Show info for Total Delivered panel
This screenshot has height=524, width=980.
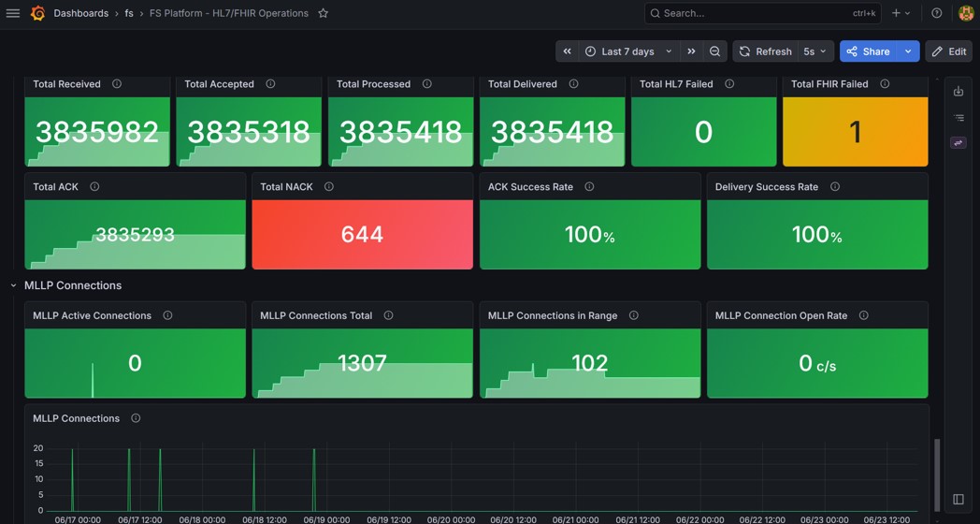(x=573, y=84)
